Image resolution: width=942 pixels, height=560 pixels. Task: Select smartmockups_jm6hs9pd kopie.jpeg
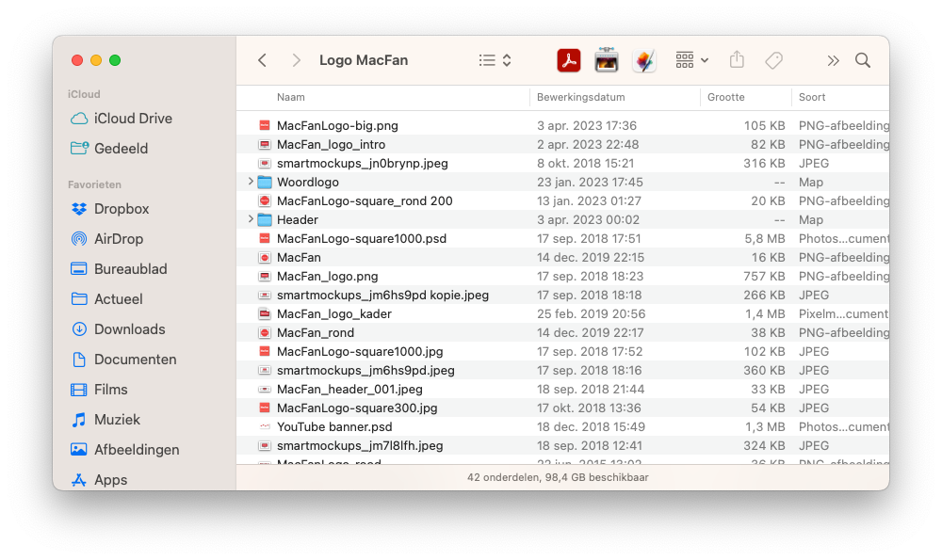pyautogui.click(x=563, y=295)
